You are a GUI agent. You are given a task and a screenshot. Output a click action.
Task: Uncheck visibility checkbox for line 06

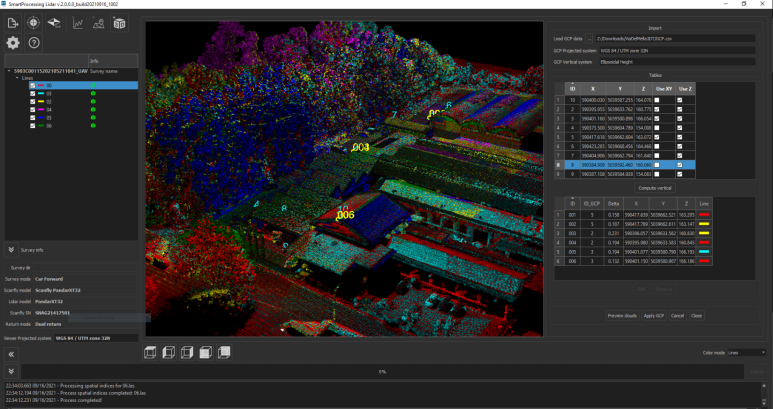tap(33, 126)
